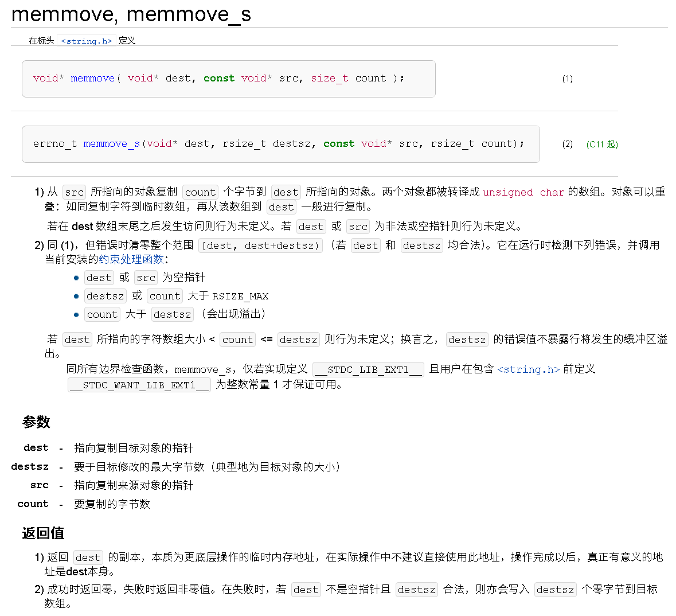Click the 返回值 section heading

coord(43,533)
